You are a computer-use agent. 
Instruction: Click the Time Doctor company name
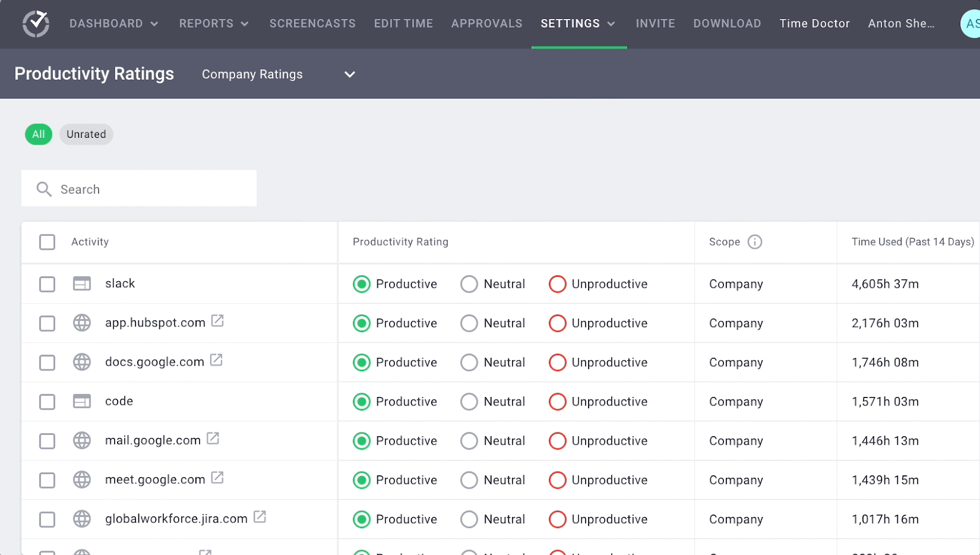pos(815,24)
